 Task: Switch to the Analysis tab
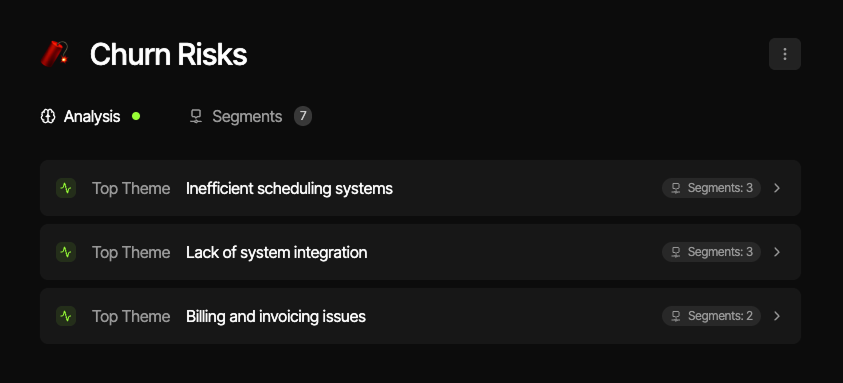point(90,116)
